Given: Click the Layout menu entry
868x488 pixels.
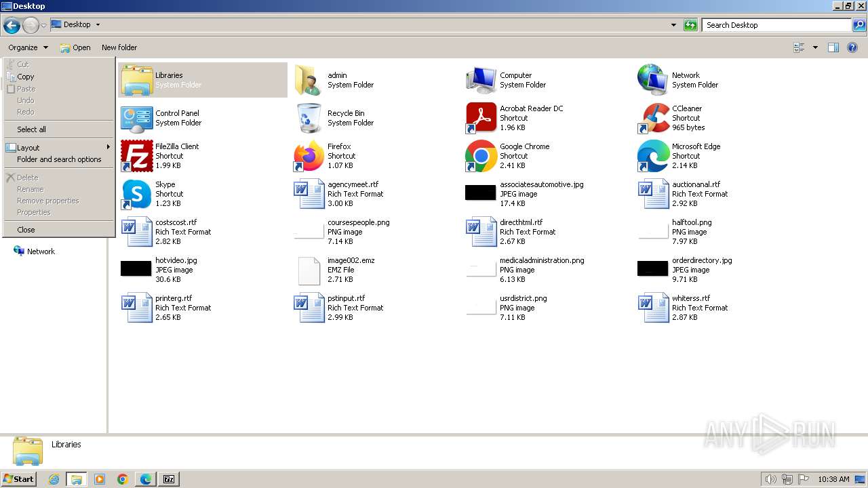Looking at the screenshot, I should click(x=59, y=148).
